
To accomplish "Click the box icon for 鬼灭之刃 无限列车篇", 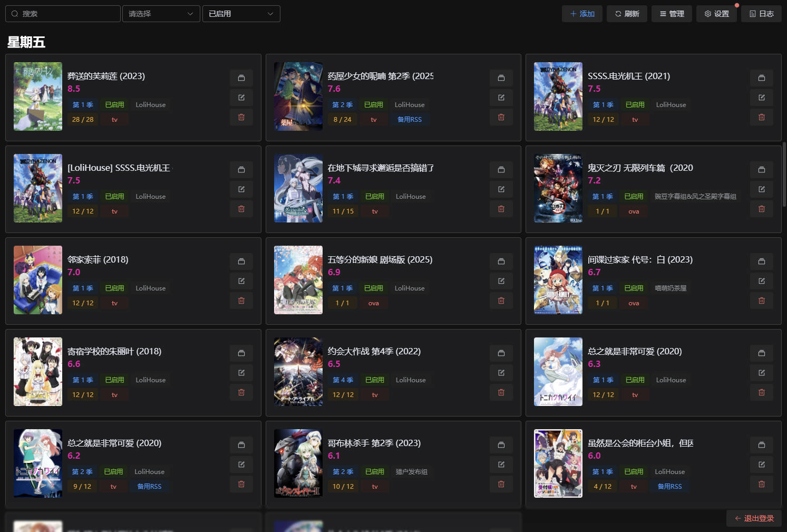I will tap(761, 170).
